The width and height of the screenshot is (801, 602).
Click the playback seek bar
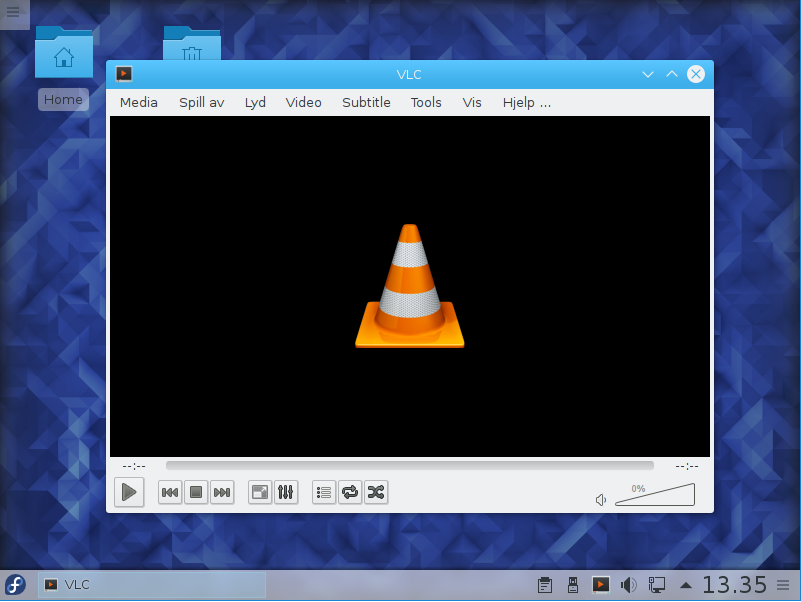[x=410, y=466]
